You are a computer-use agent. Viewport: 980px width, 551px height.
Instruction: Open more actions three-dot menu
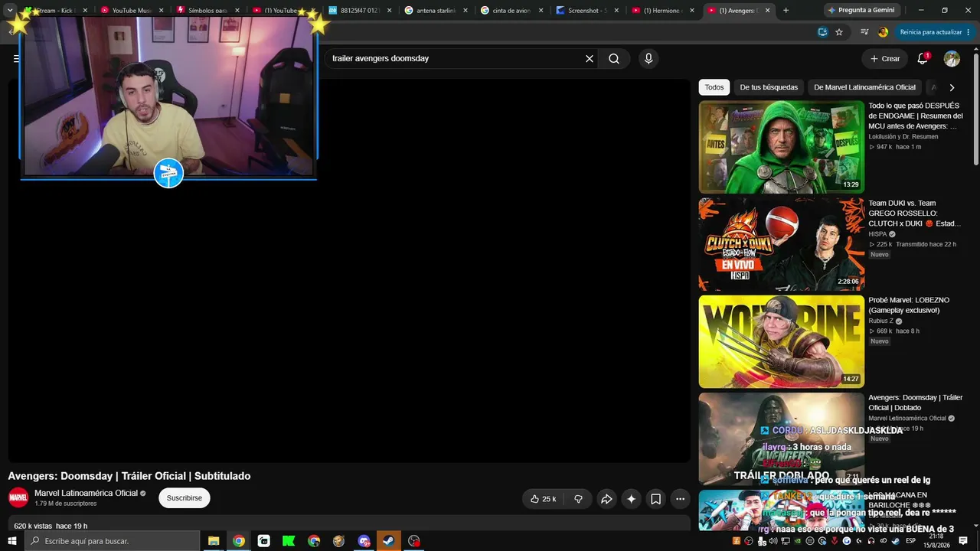click(681, 499)
